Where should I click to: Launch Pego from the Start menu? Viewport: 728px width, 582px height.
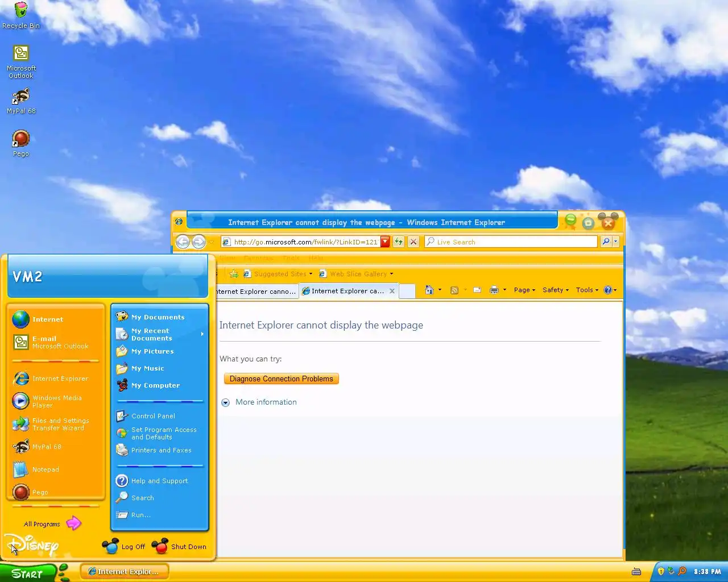pyautogui.click(x=56, y=492)
